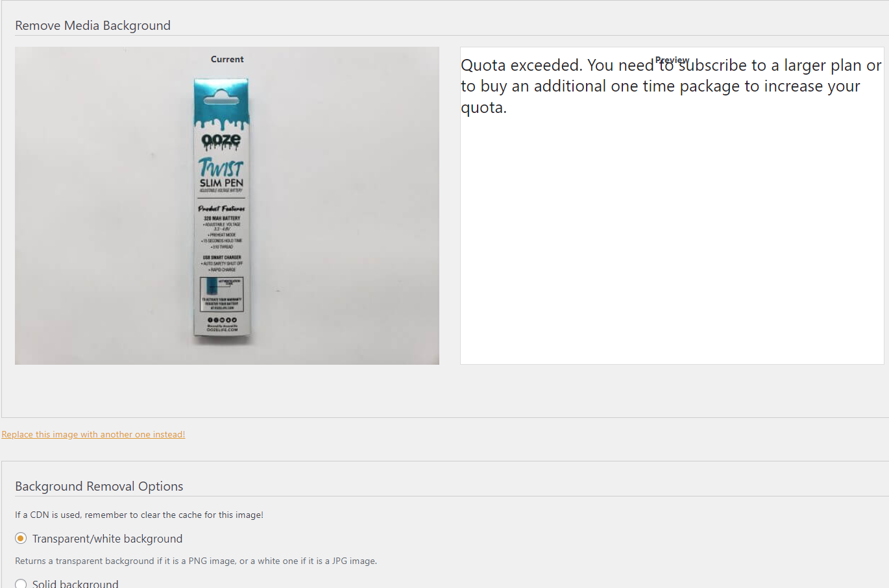889x588 pixels.
Task: Click the Background Removal Options heading
Action: 99,486
